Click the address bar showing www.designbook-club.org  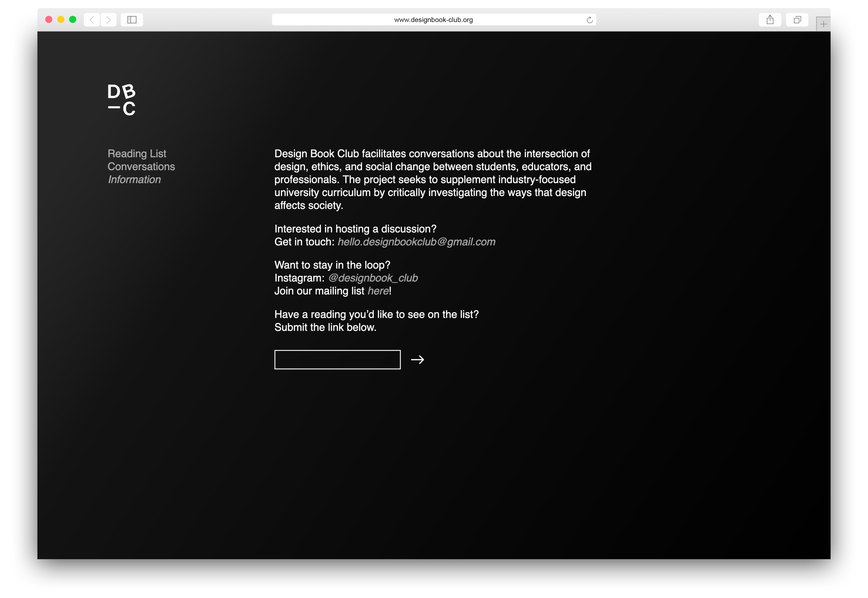tap(434, 20)
